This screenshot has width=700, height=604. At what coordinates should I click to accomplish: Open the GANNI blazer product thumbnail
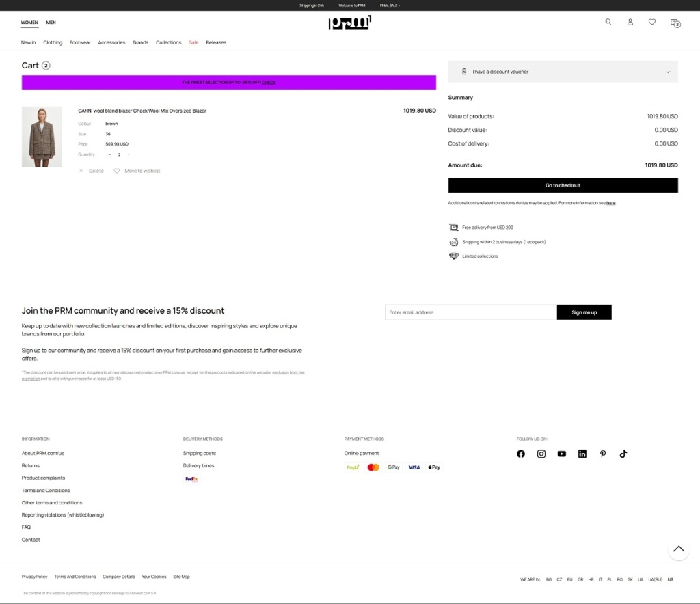click(42, 137)
